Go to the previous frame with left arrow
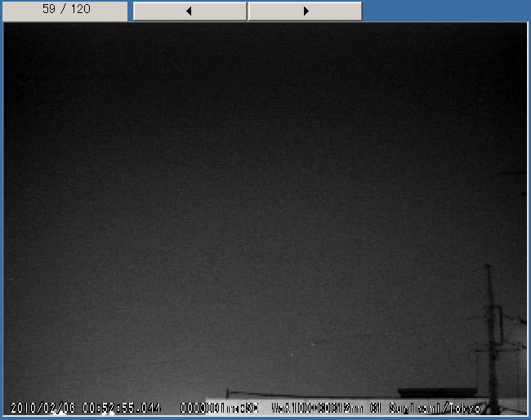 tap(190, 11)
